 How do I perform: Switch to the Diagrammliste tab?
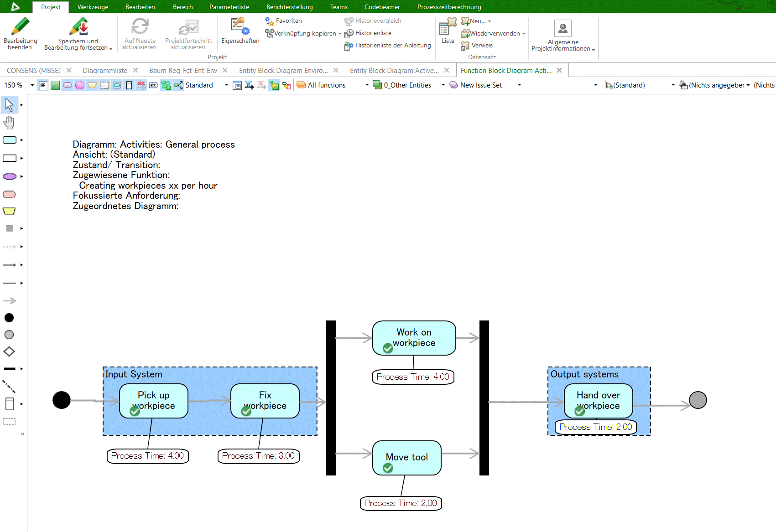105,70
